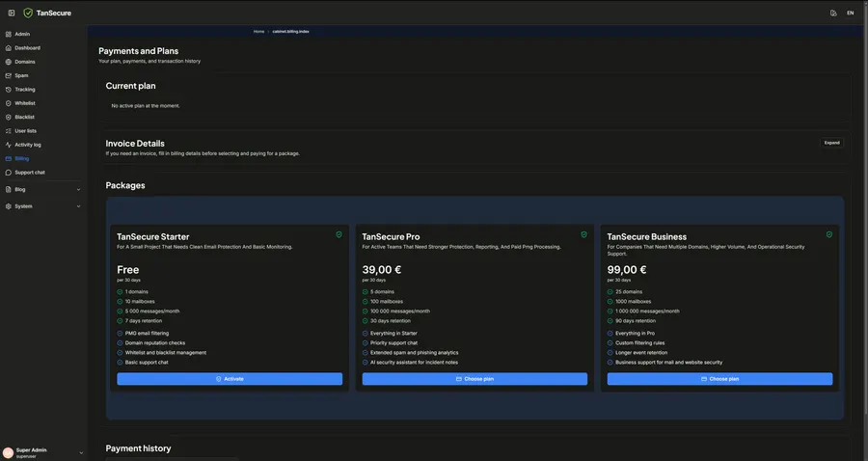The height and width of the screenshot is (461, 868).
Task: Click "Whitelist and blacklist management" feature text
Action: coord(166,353)
